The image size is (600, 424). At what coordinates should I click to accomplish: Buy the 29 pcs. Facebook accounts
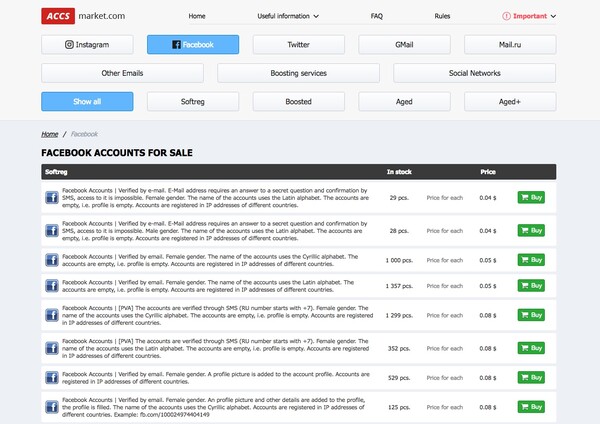click(531, 197)
